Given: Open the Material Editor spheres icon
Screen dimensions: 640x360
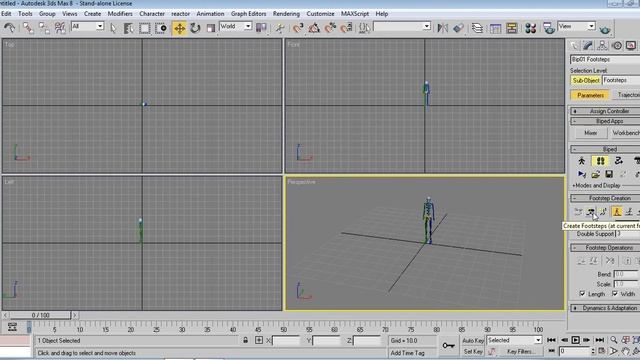Looking at the screenshot, I should 530,28.
